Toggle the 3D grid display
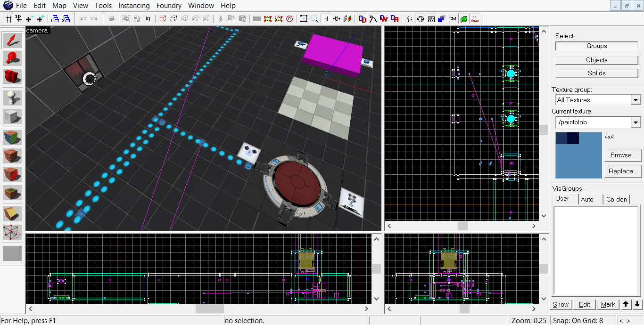 [19, 19]
